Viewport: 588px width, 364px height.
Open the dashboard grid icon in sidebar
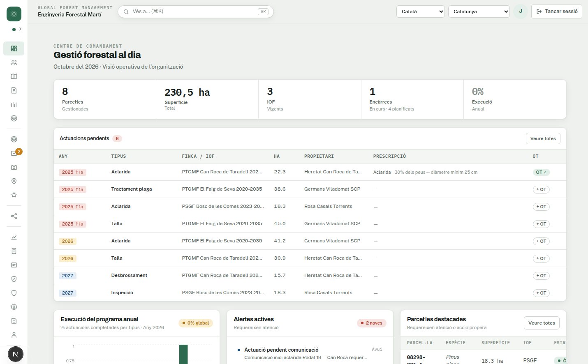click(x=14, y=48)
